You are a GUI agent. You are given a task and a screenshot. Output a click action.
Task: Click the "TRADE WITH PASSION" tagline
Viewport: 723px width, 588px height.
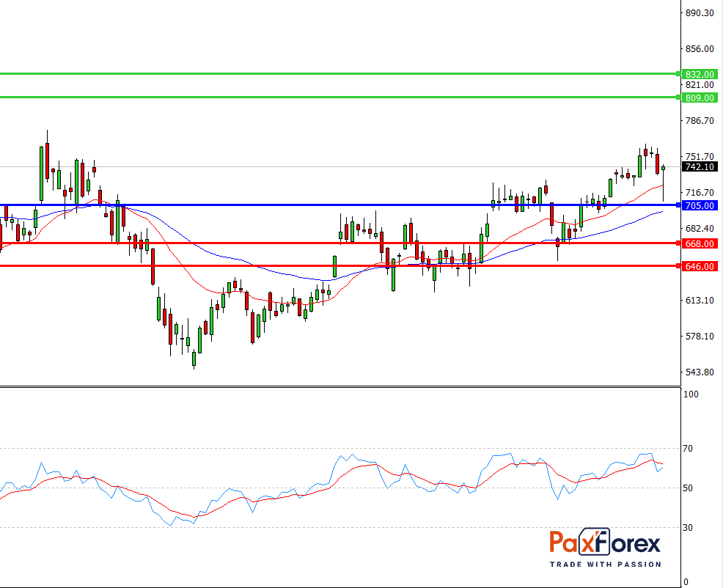pos(605,564)
